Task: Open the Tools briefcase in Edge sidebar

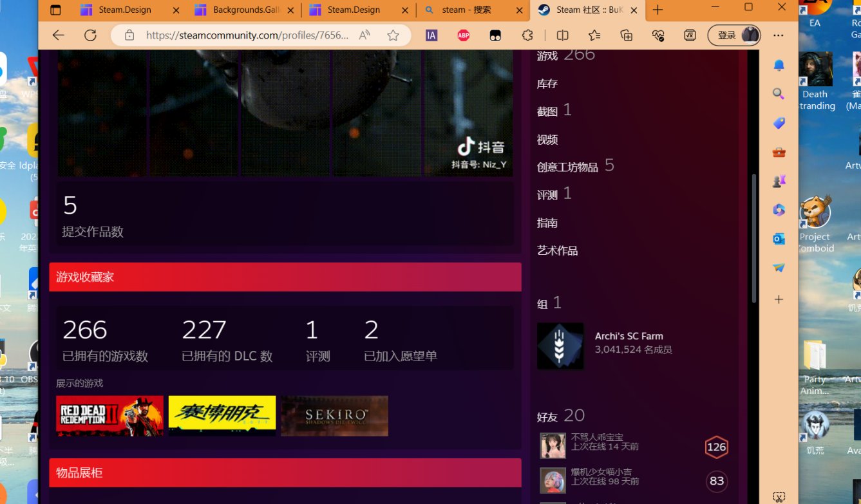Action: 779,152
